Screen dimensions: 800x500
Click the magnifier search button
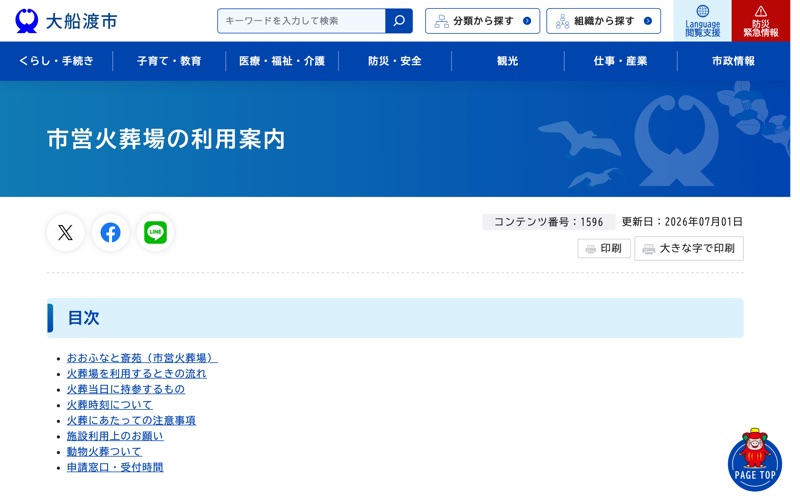[x=399, y=21]
